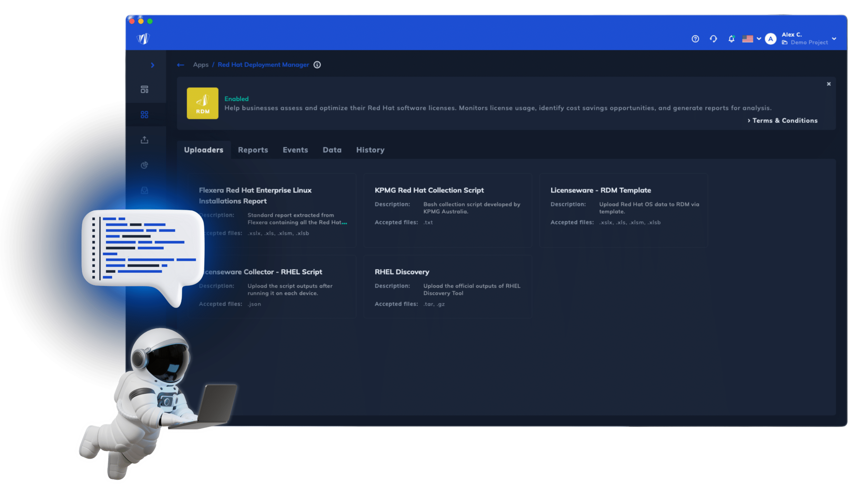This screenshot has height=486, width=868.
Task: Click the sidebar collapse arrow expander
Action: [x=153, y=65]
